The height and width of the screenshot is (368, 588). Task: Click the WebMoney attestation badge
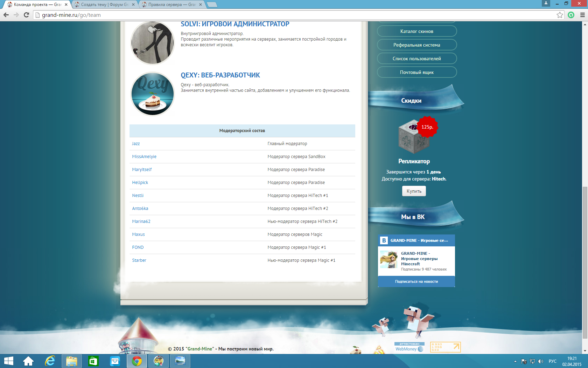pyautogui.click(x=409, y=347)
